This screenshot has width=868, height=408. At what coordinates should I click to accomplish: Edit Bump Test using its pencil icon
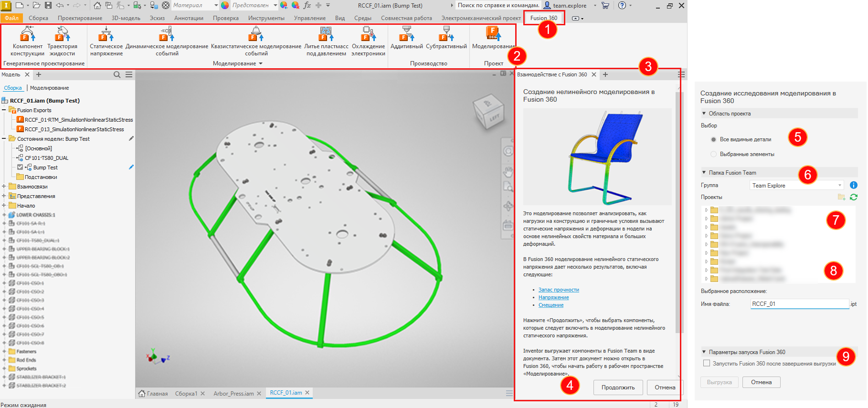click(x=131, y=167)
